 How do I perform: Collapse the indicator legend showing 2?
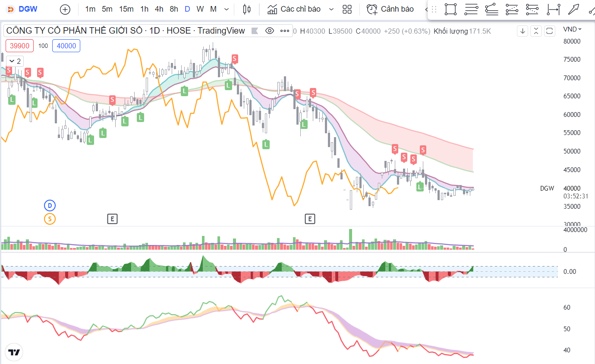pos(15,61)
